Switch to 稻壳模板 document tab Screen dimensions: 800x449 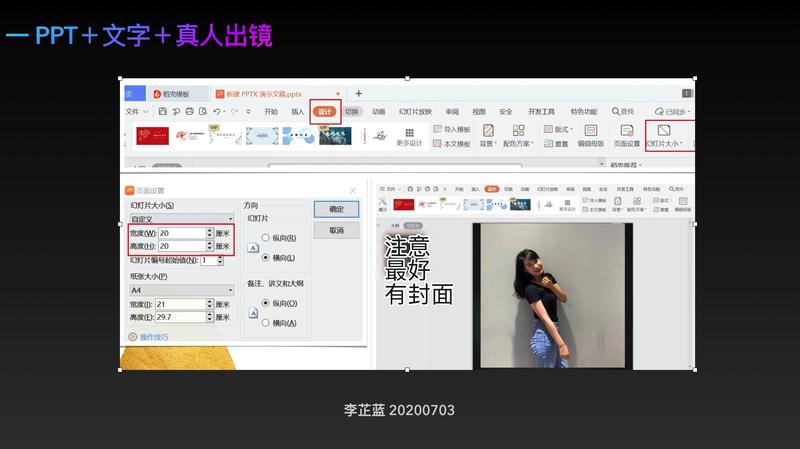pyautogui.click(x=178, y=94)
